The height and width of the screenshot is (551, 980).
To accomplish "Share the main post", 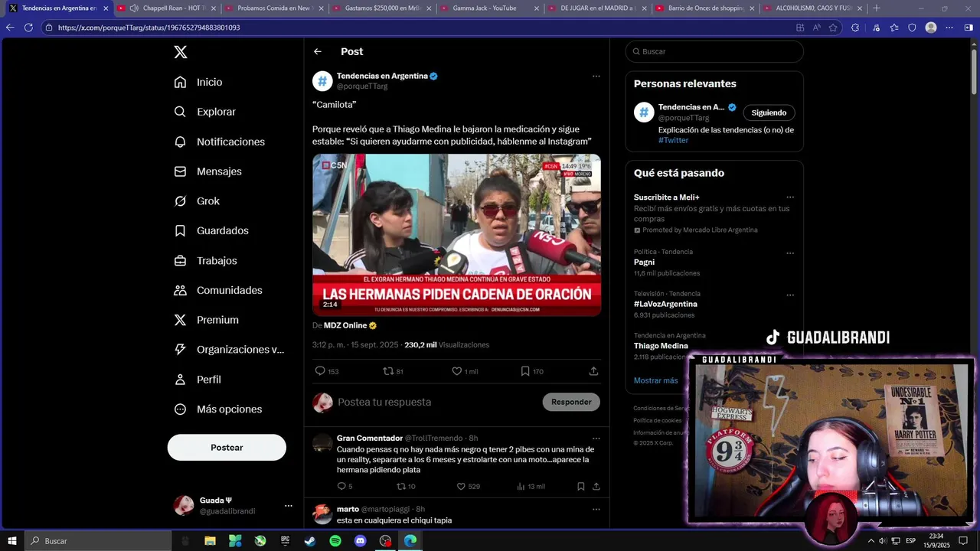I will click(593, 371).
